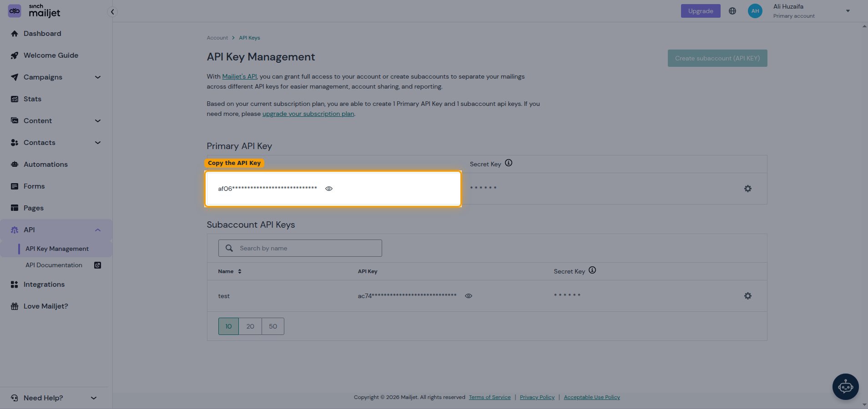Show 50 rows per page
Image resolution: width=868 pixels, height=409 pixels.
tap(273, 326)
